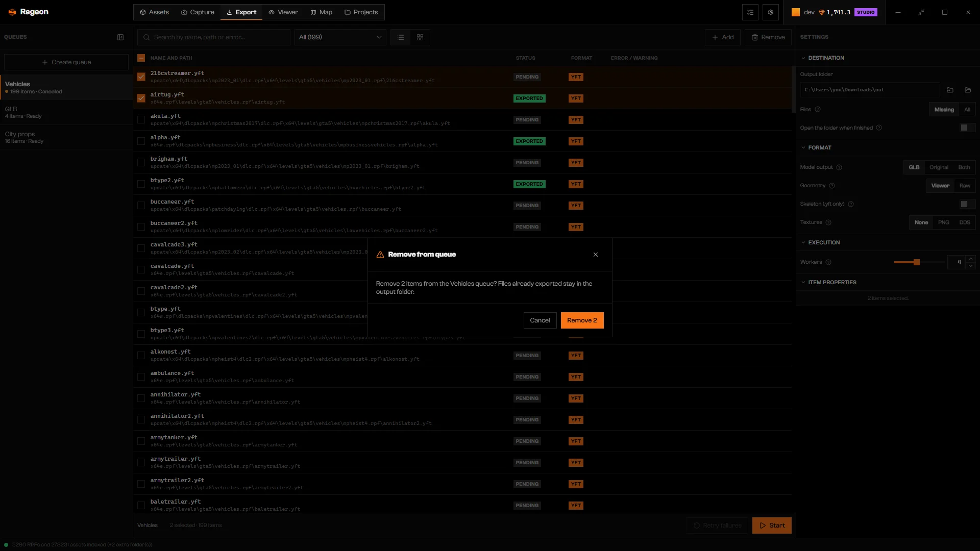Image resolution: width=980 pixels, height=551 pixels.
Task: Switch to grid view icon
Action: pos(420,37)
